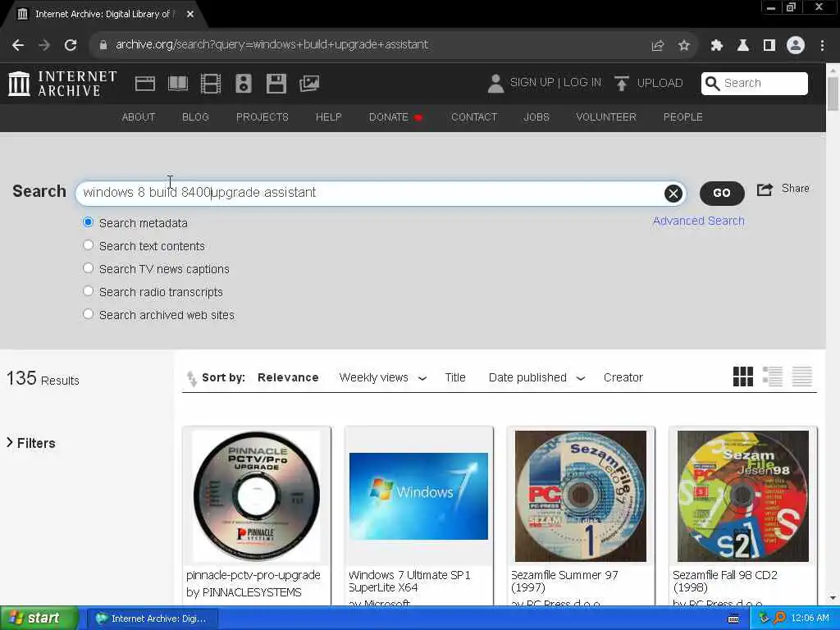Viewport: 840px width, 630px height.
Task: Open the Video film strip icon
Action: [x=211, y=84]
